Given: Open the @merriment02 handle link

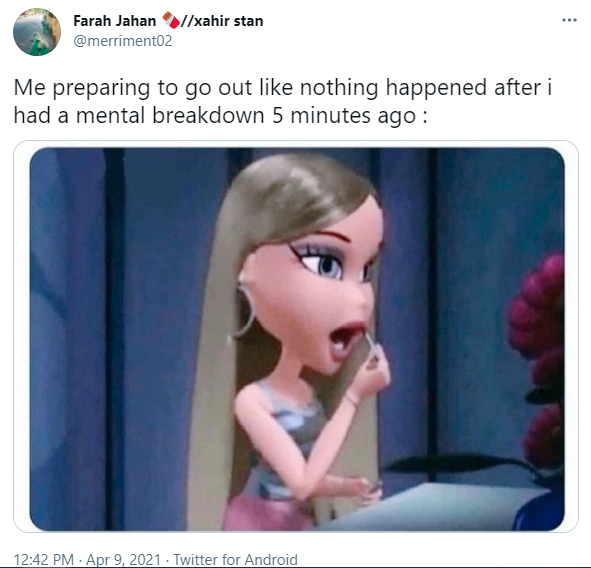Looking at the screenshot, I should click(122, 41).
